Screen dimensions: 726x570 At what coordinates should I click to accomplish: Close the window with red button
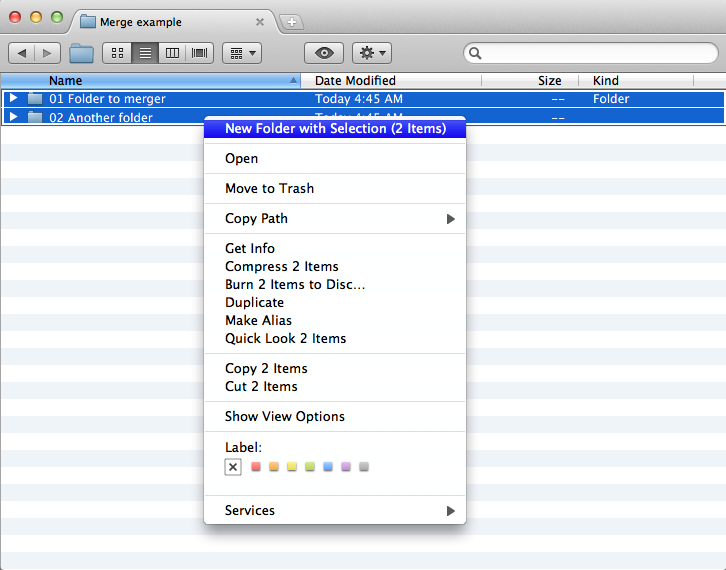[x=15, y=17]
